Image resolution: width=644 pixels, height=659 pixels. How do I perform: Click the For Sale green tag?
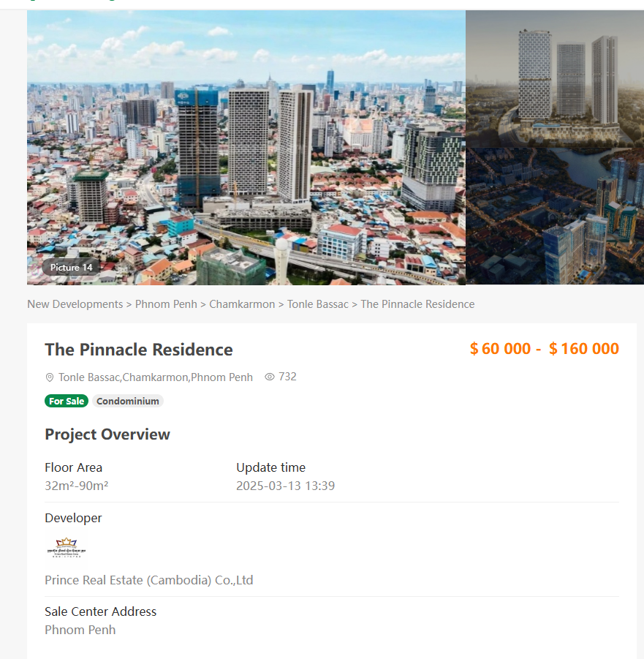pos(67,401)
